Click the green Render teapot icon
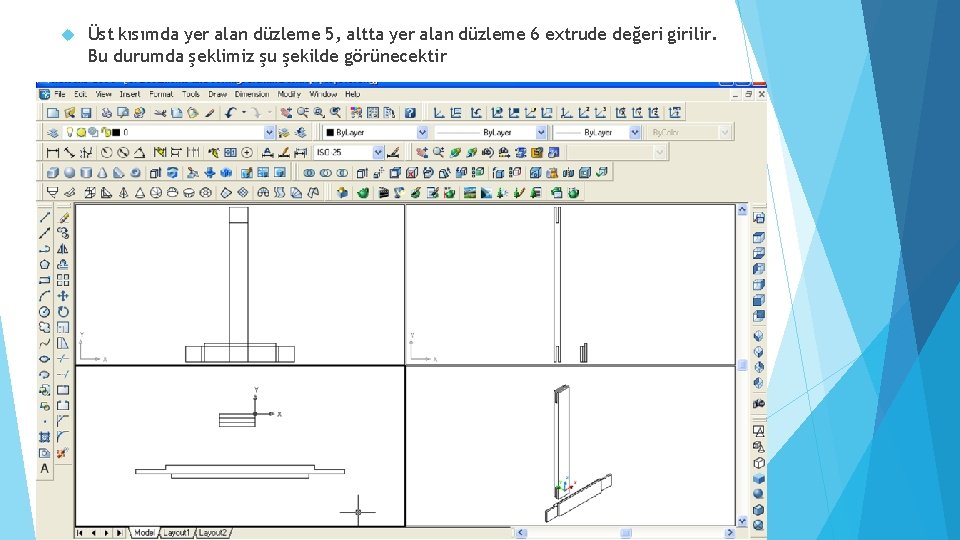 (x=363, y=193)
